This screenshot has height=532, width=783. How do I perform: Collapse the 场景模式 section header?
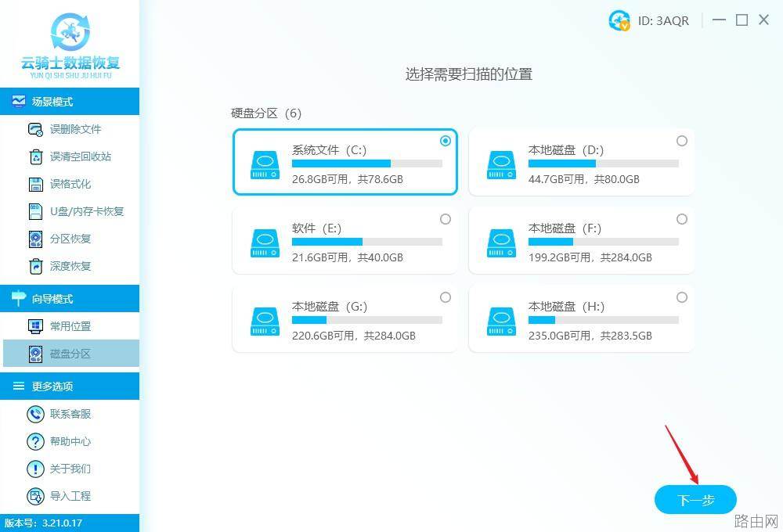pos(70,102)
